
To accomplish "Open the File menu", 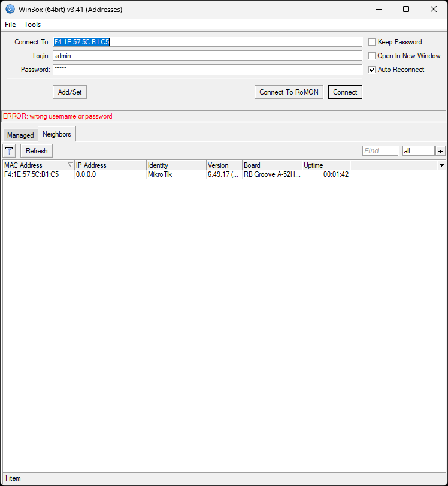I will (10, 25).
